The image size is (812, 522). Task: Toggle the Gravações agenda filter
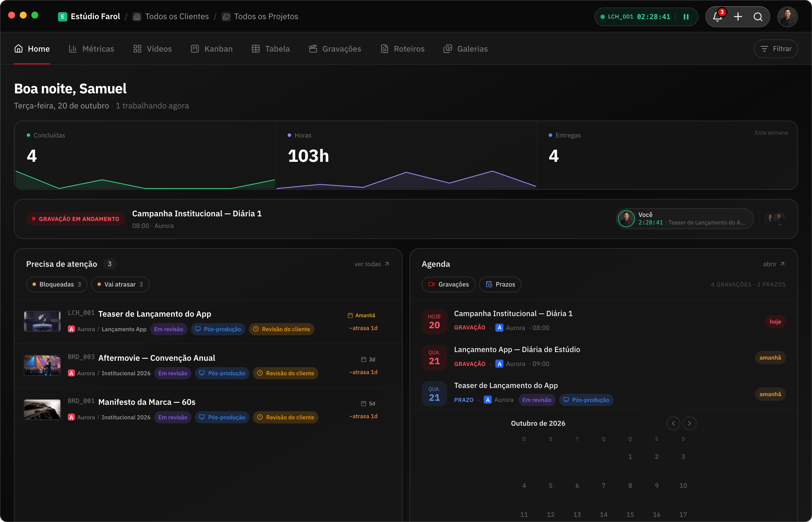448,284
